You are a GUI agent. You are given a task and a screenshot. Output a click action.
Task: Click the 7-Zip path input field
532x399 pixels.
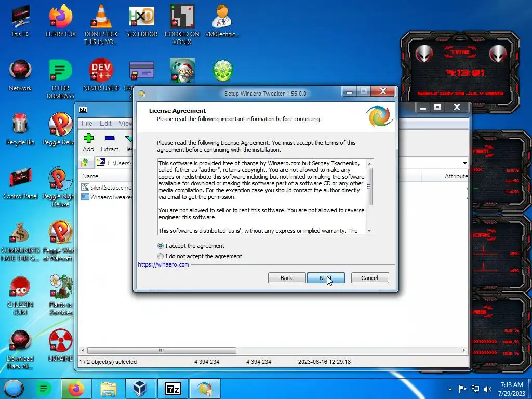[281, 163]
